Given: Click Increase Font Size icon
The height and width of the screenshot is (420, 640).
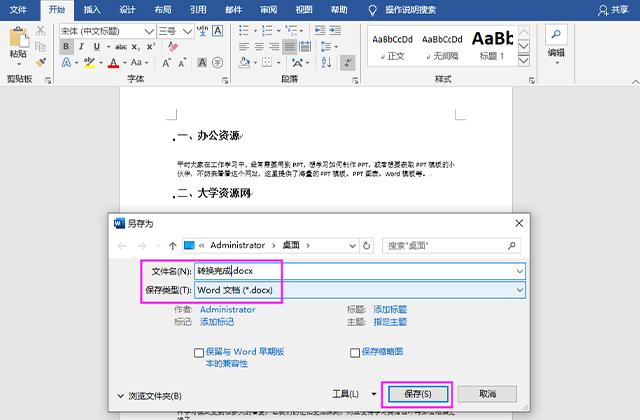Looking at the screenshot, I should pyautogui.click(x=166, y=63).
